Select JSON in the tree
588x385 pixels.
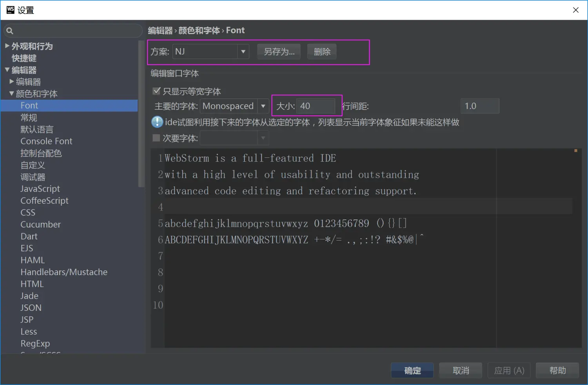[x=31, y=308]
